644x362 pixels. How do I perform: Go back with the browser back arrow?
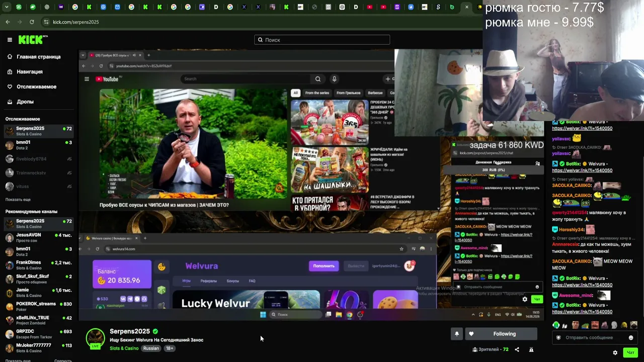click(8, 22)
